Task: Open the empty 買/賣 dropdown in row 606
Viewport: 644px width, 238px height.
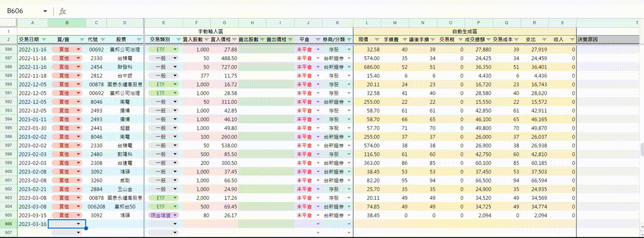Action: point(78,224)
